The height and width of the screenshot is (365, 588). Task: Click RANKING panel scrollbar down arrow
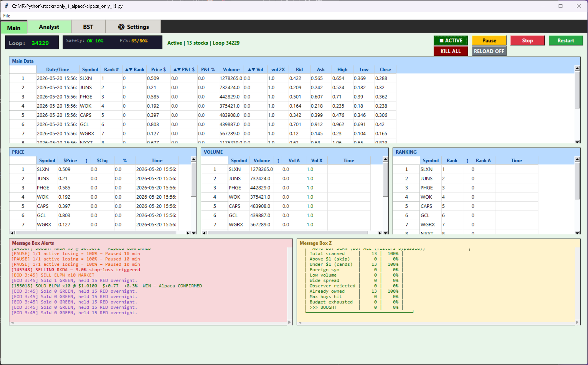577,233
